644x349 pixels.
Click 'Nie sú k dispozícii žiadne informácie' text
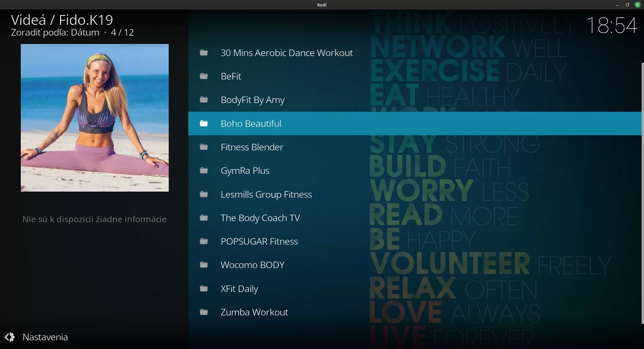click(95, 219)
